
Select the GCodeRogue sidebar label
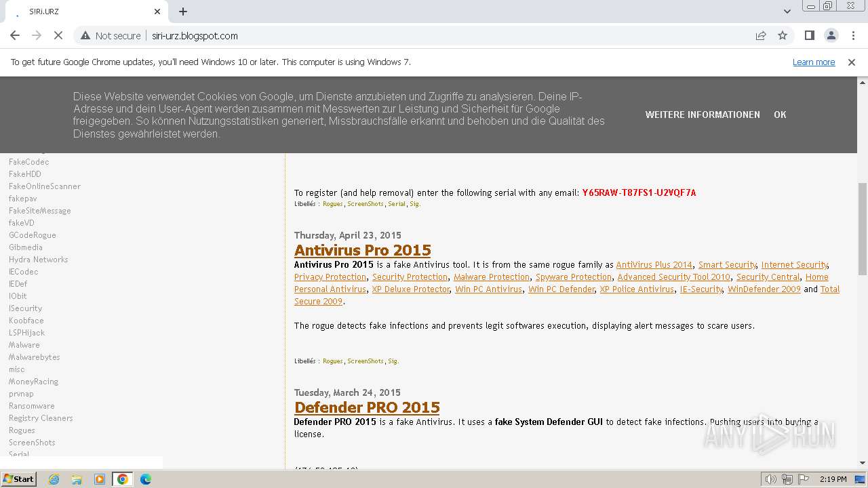click(32, 235)
